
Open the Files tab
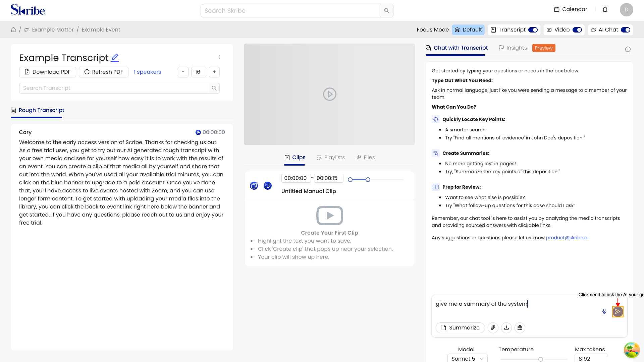(x=365, y=158)
